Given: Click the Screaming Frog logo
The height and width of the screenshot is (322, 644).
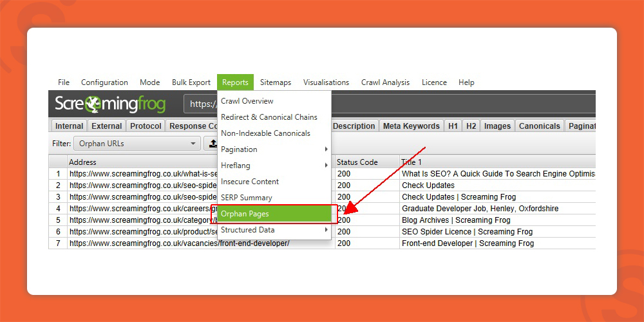Looking at the screenshot, I should pos(110,104).
